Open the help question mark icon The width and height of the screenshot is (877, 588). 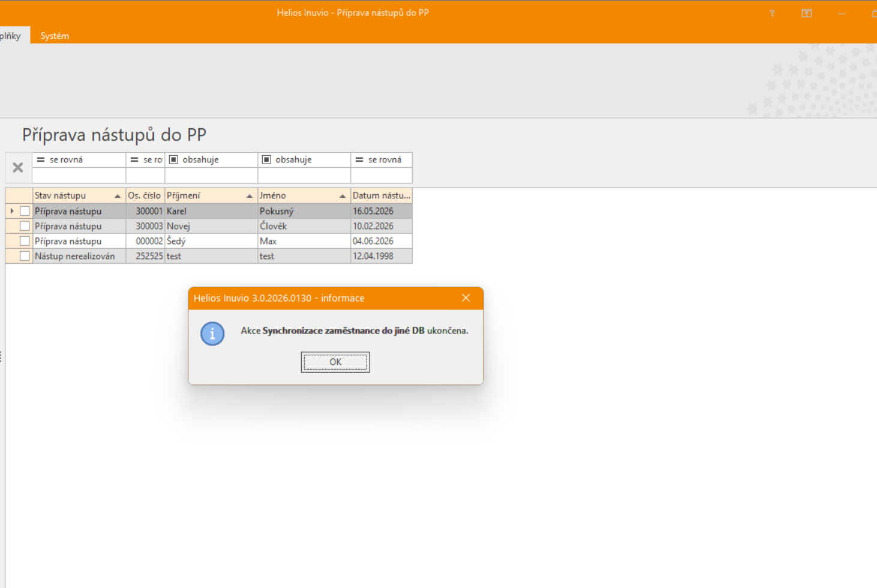772,13
